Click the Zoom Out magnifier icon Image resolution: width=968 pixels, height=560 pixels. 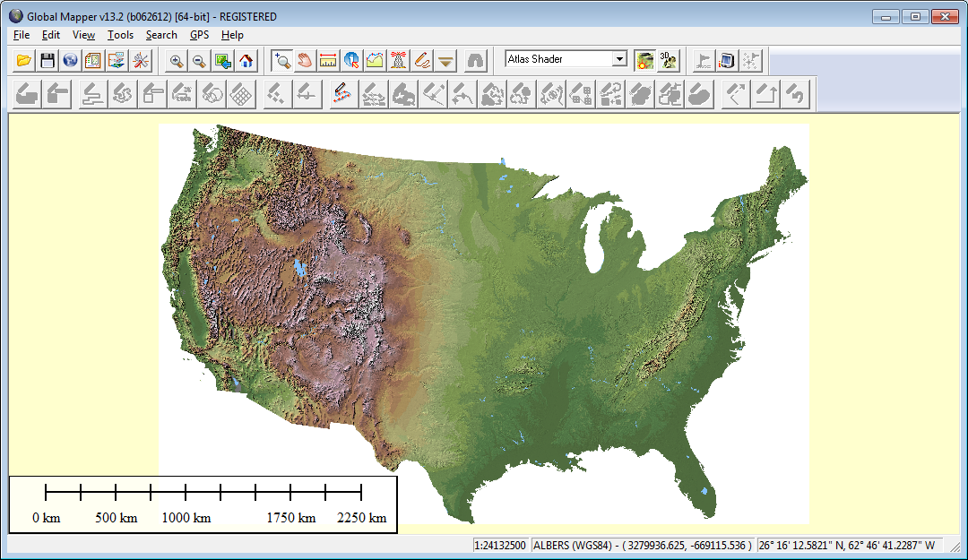(x=199, y=61)
